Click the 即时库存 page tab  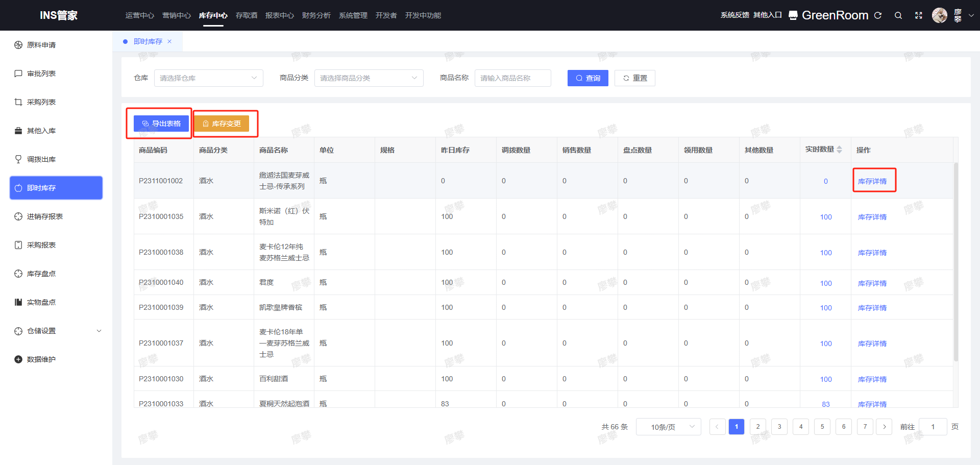(148, 41)
